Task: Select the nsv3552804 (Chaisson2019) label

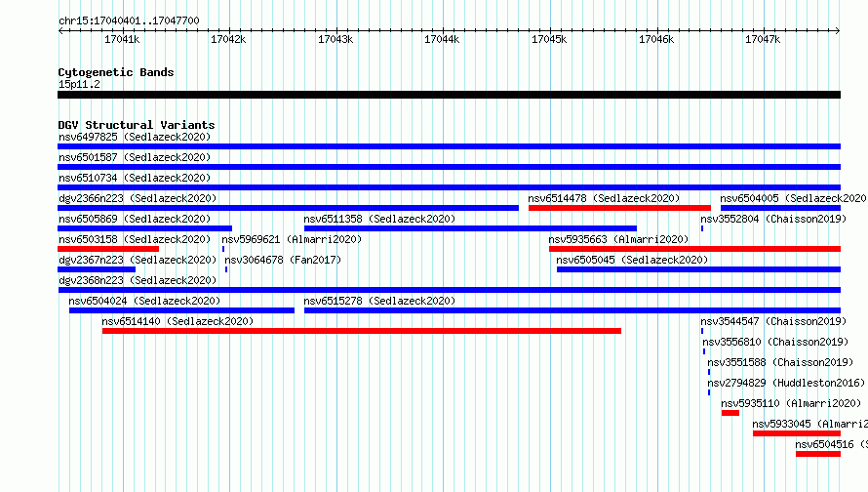Action: click(x=774, y=219)
